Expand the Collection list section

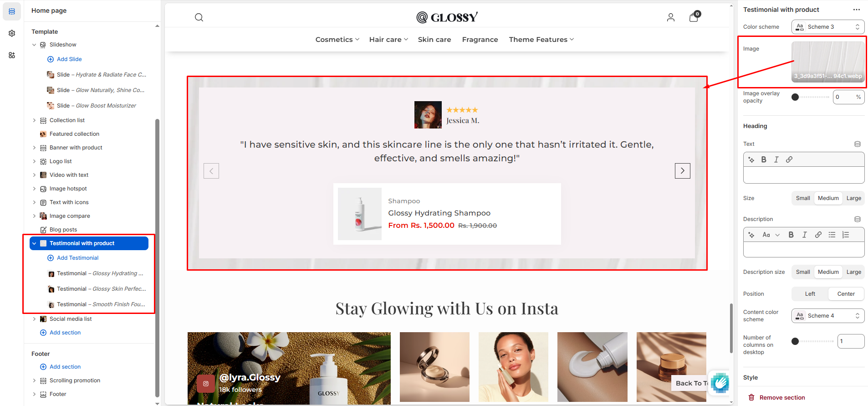coord(34,120)
